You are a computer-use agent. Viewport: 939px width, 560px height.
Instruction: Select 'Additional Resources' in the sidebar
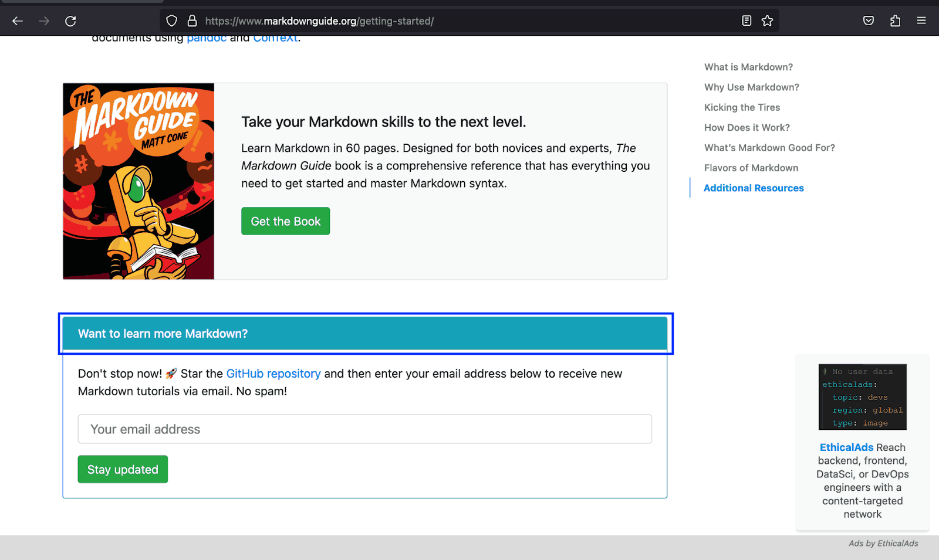point(754,188)
